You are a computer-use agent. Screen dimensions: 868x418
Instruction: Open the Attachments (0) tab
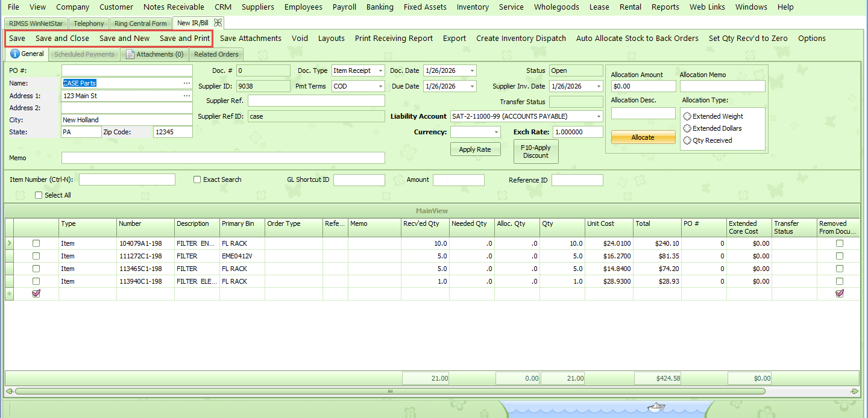pyautogui.click(x=155, y=54)
